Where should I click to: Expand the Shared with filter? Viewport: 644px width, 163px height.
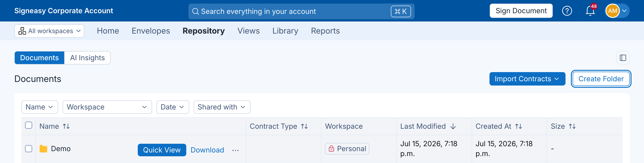[x=222, y=107]
